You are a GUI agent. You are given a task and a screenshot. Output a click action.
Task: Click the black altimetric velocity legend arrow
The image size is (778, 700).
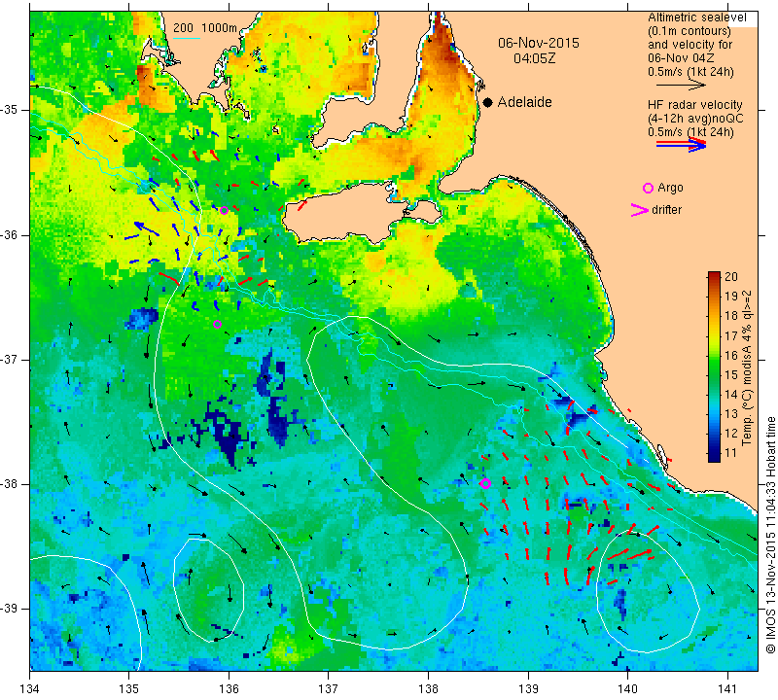click(681, 85)
